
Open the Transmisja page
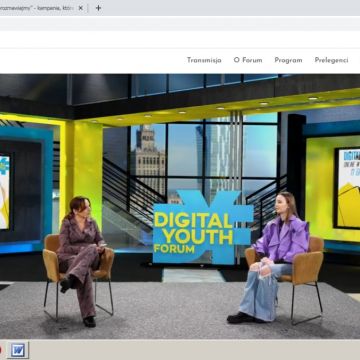[x=204, y=60]
